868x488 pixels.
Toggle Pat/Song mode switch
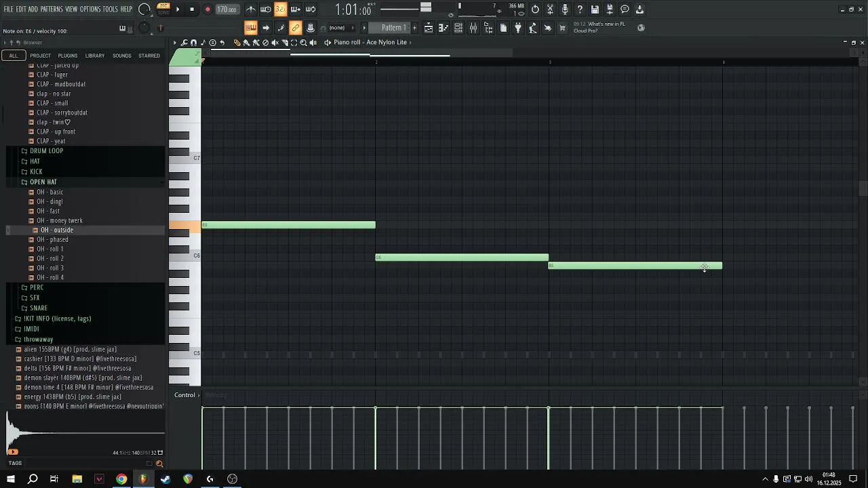[163, 9]
